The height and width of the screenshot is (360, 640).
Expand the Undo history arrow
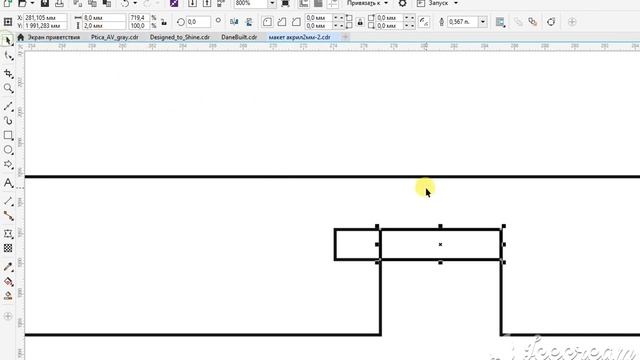click(135, 3)
